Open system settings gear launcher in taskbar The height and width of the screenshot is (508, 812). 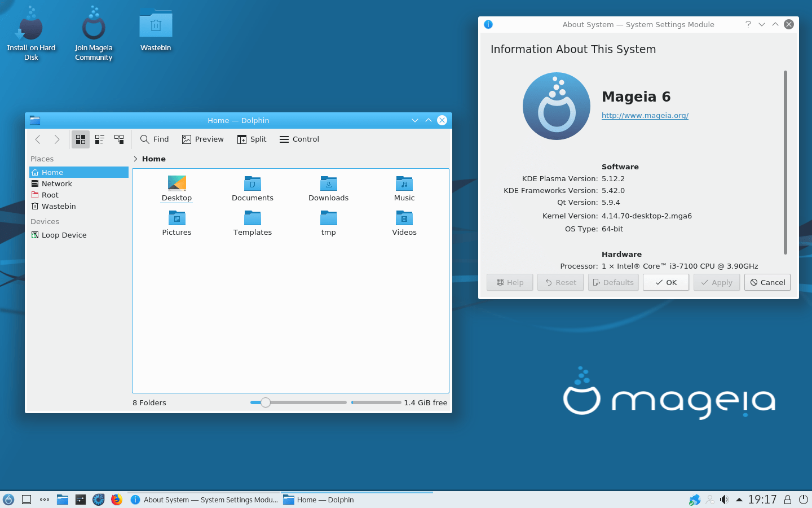[99, 500]
